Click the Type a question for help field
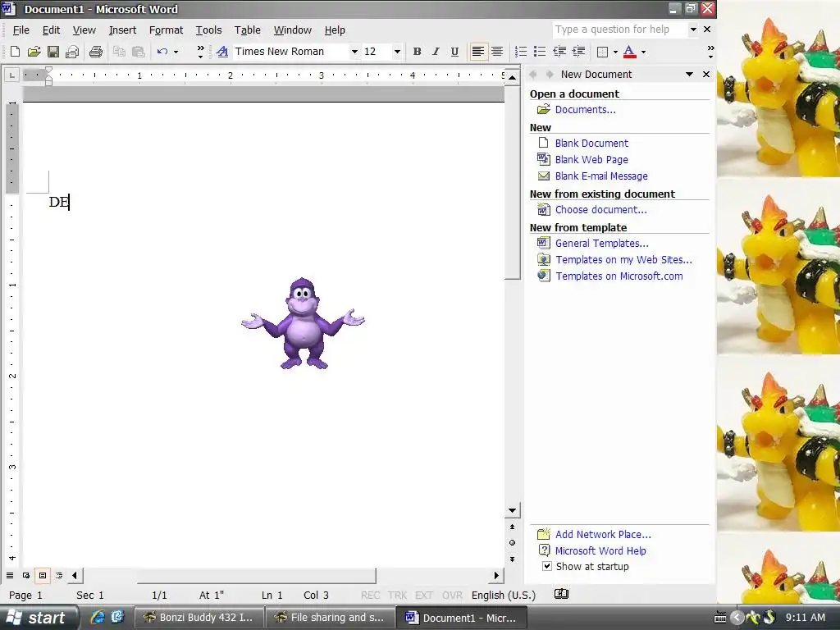This screenshot has height=630, width=840. tap(619, 30)
